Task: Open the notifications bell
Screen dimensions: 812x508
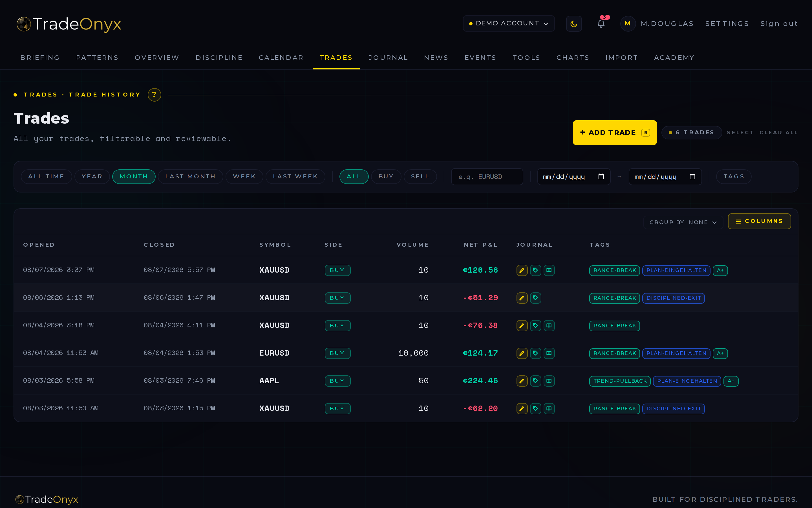Action: point(601,23)
